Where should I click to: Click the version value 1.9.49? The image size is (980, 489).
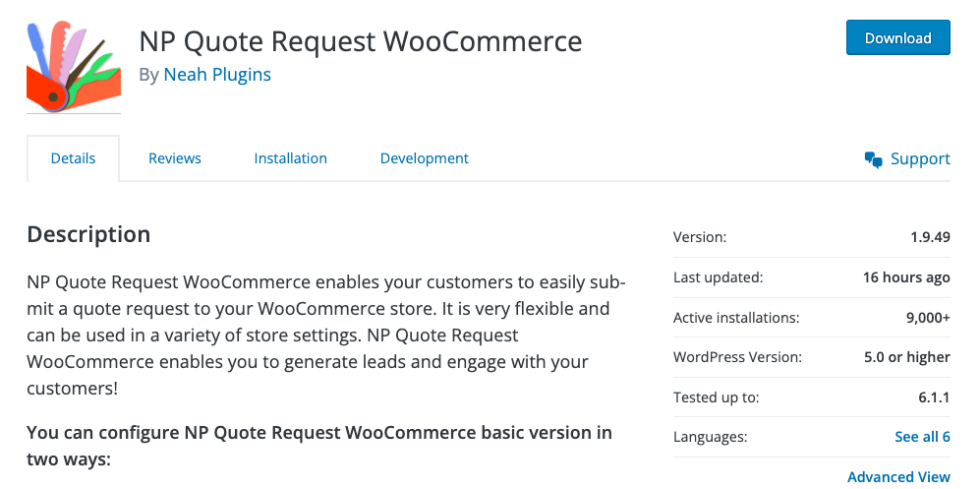point(931,238)
